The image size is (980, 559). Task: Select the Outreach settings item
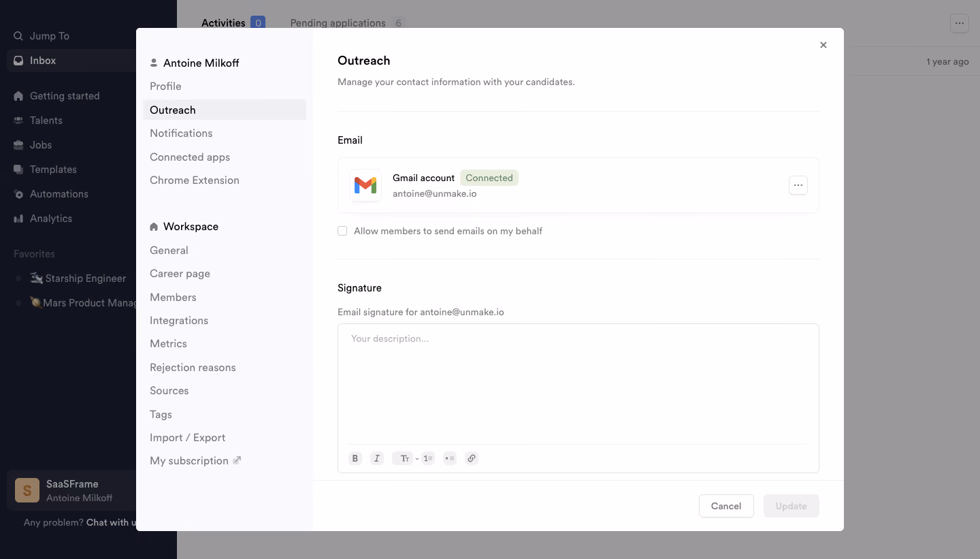[225, 110]
